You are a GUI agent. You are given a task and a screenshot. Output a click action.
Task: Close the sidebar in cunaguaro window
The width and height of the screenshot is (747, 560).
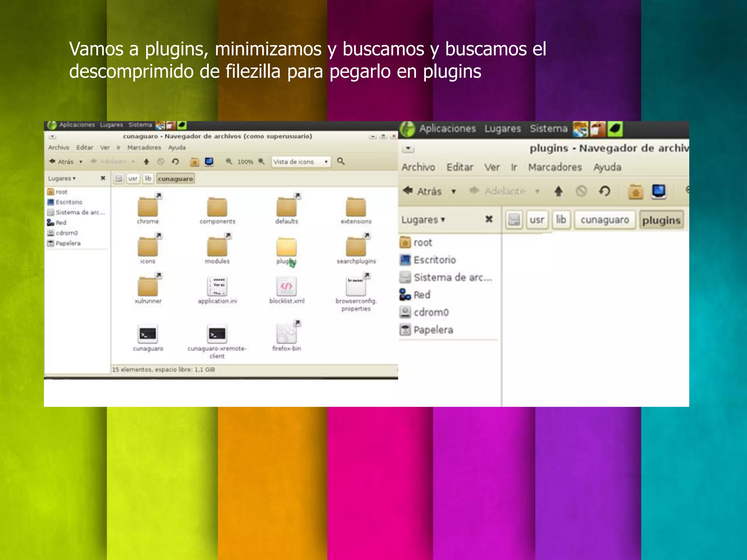103,178
